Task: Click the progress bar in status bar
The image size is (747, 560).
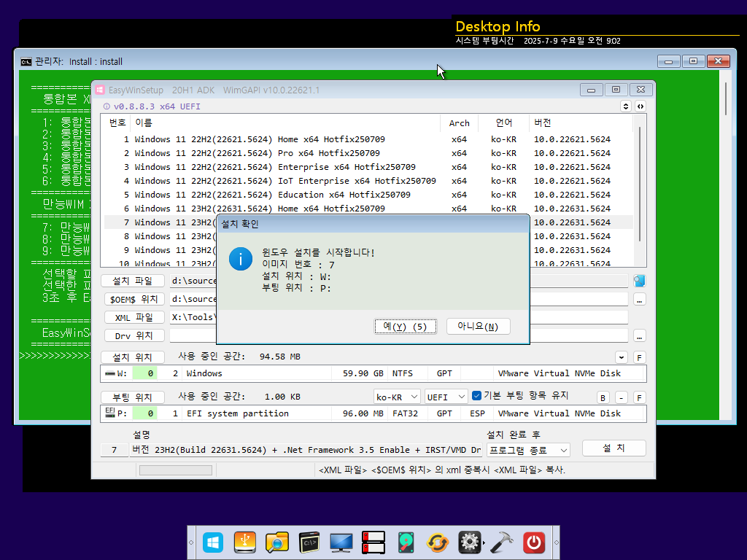Action: pos(176,470)
